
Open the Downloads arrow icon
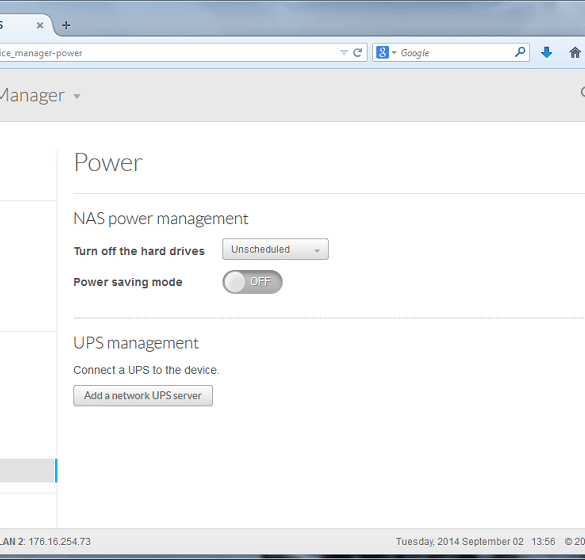pos(547,53)
